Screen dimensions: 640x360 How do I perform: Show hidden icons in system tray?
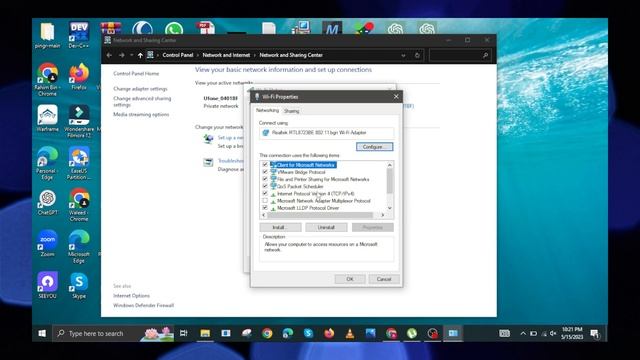[523, 333]
